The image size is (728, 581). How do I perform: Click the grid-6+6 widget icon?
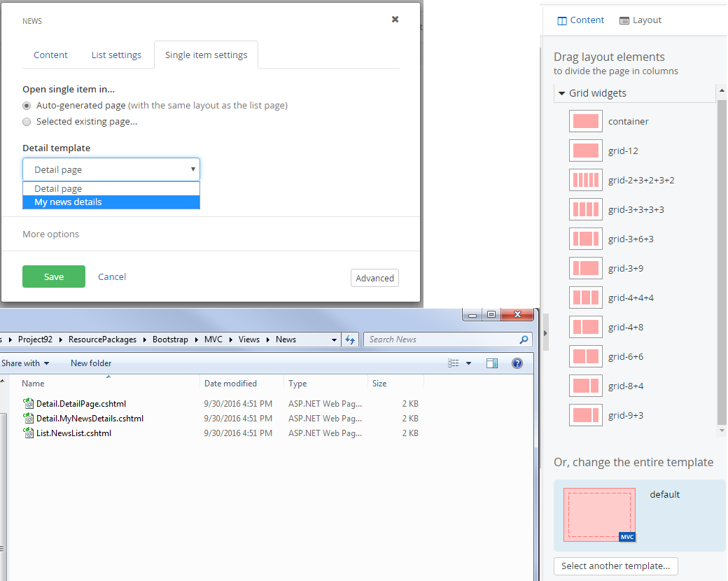tap(585, 356)
